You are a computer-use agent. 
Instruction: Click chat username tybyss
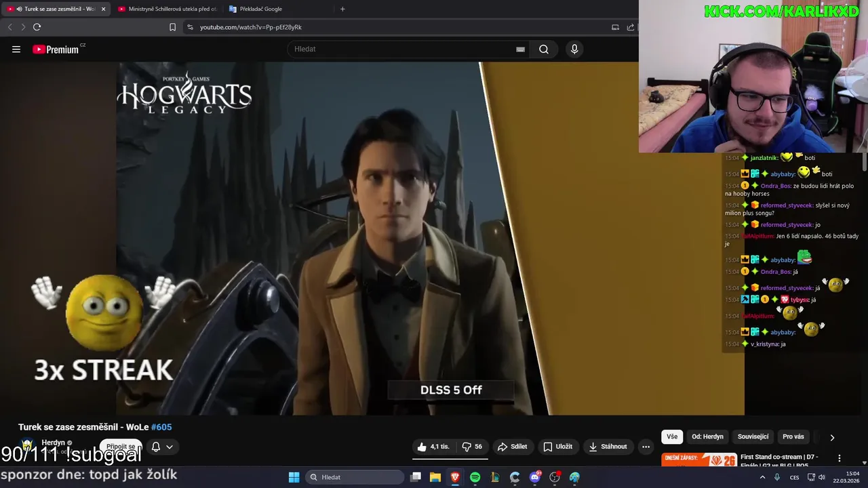(800, 300)
